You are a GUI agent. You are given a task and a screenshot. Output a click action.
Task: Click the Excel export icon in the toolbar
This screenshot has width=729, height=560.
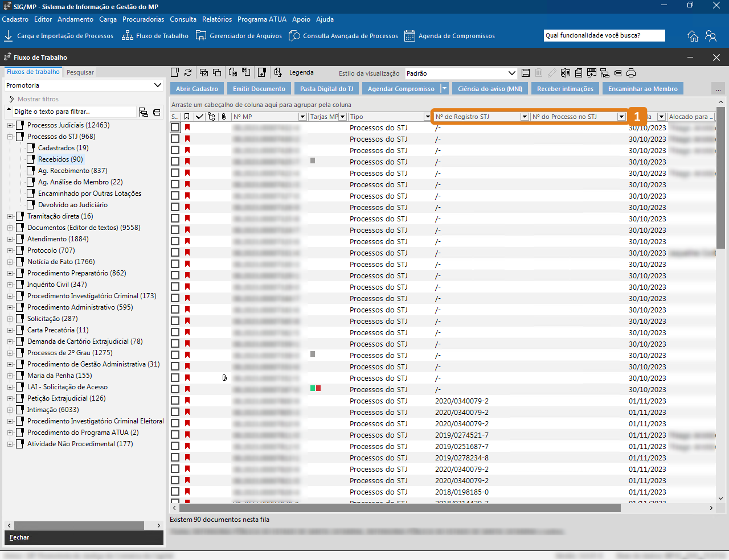pyautogui.click(x=565, y=73)
